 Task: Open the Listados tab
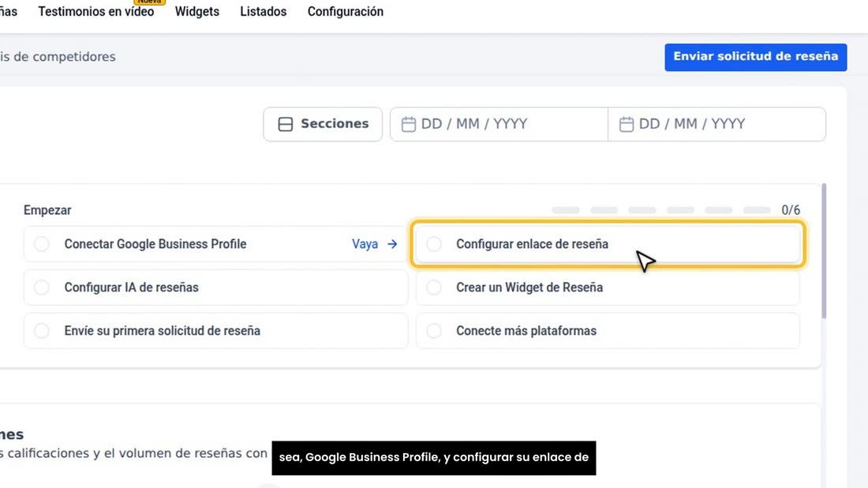(263, 12)
